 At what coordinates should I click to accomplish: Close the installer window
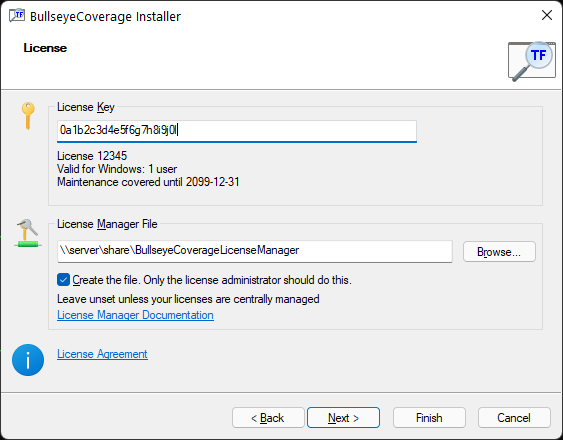547,15
